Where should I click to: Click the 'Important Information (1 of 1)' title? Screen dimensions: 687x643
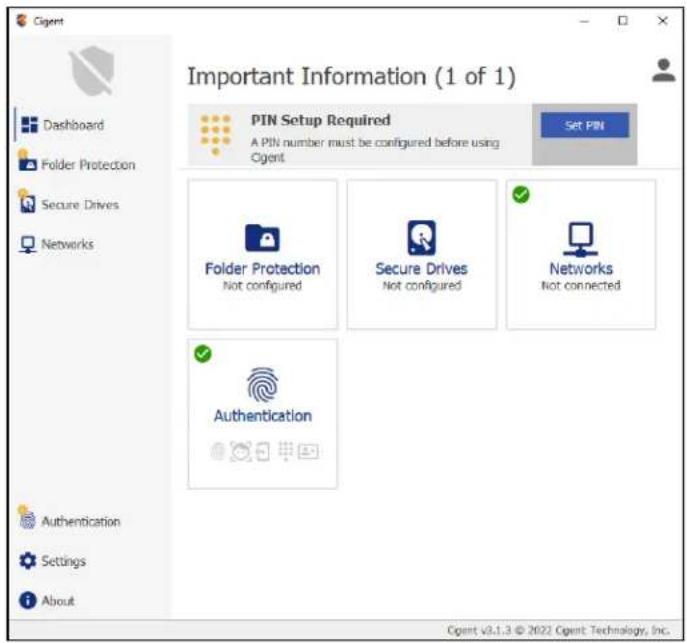[x=351, y=76]
